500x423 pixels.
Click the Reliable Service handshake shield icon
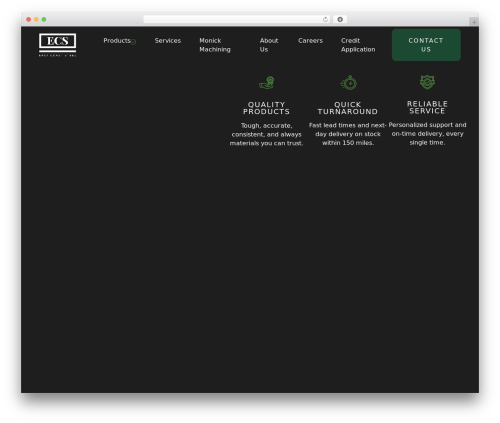tap(427, 82)
